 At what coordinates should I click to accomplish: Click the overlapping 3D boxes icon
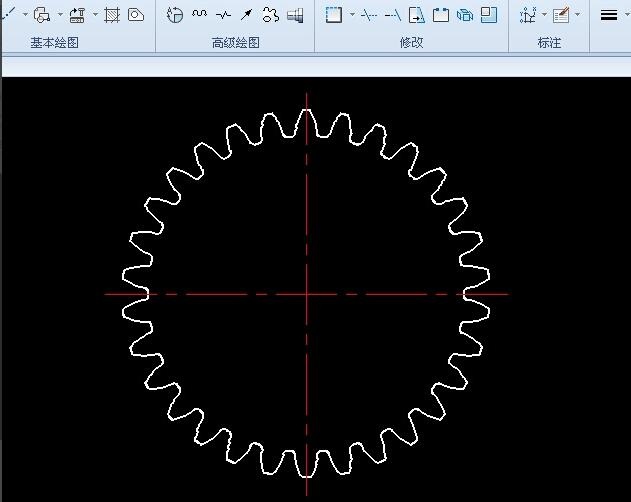point(465,15)
